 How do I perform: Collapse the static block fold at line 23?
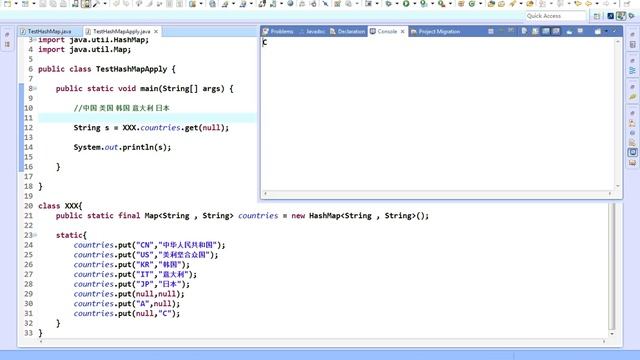(35, 235)
